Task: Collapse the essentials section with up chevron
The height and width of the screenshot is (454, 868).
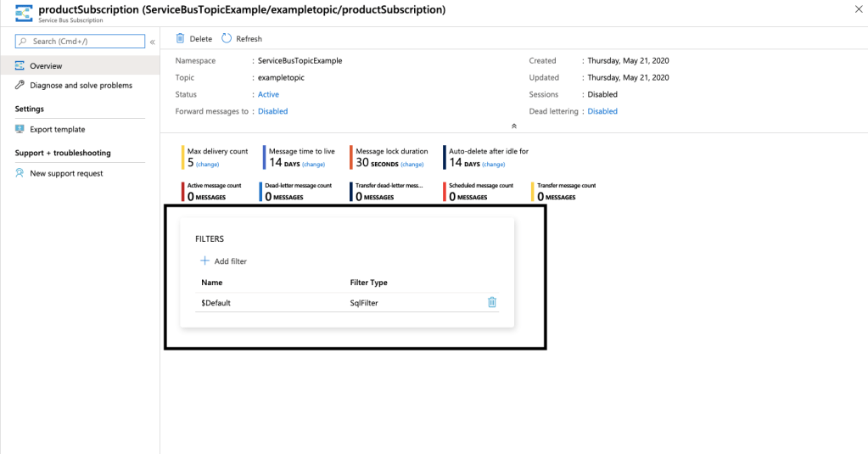Action: coord(513,126)
